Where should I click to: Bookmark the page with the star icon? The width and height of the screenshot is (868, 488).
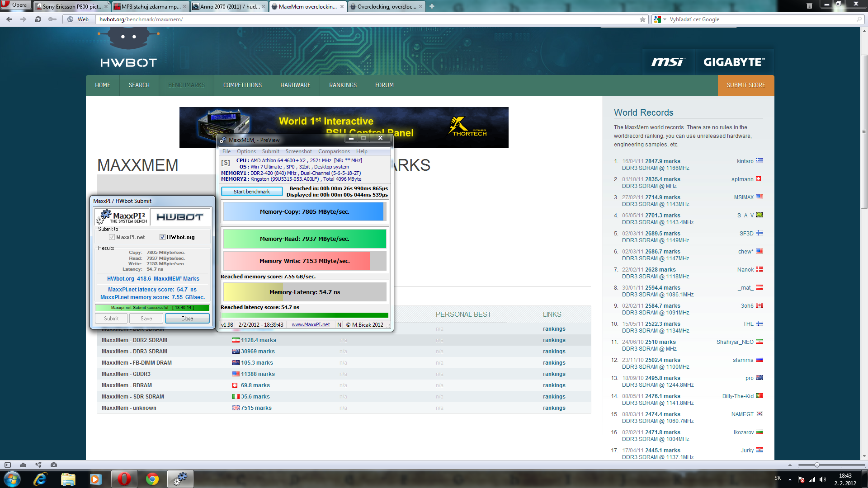coord(642,19)
